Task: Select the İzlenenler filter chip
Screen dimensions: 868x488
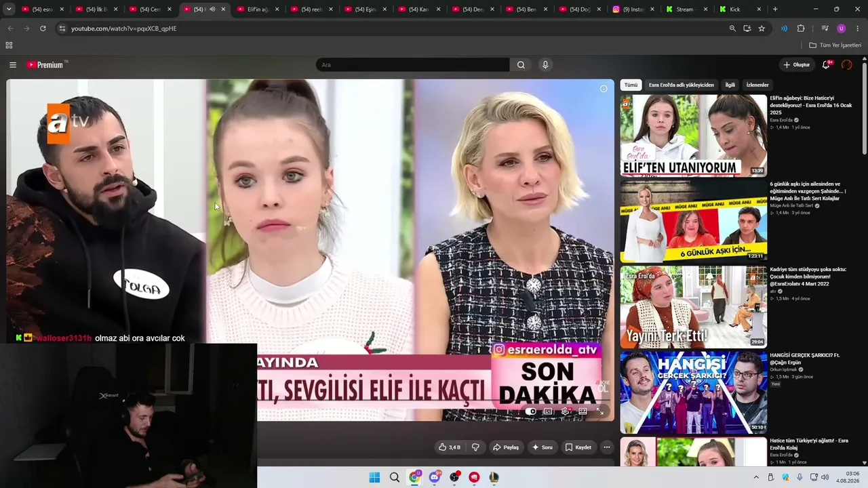Action: [757, 85]
